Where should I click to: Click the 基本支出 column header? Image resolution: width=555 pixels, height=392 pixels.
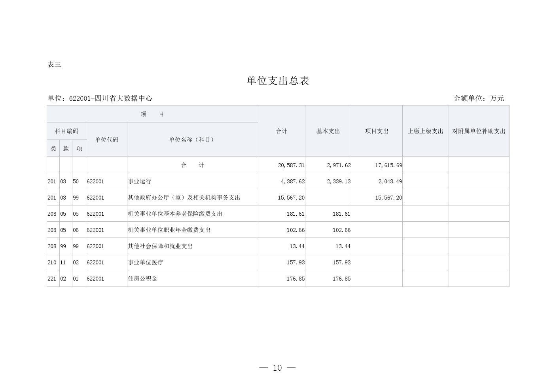point(328,131)
